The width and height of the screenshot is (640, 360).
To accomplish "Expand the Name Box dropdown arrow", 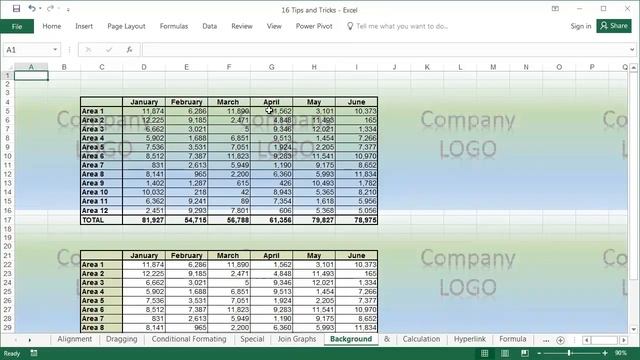I will pyautogui.click(x=55, y=50).
